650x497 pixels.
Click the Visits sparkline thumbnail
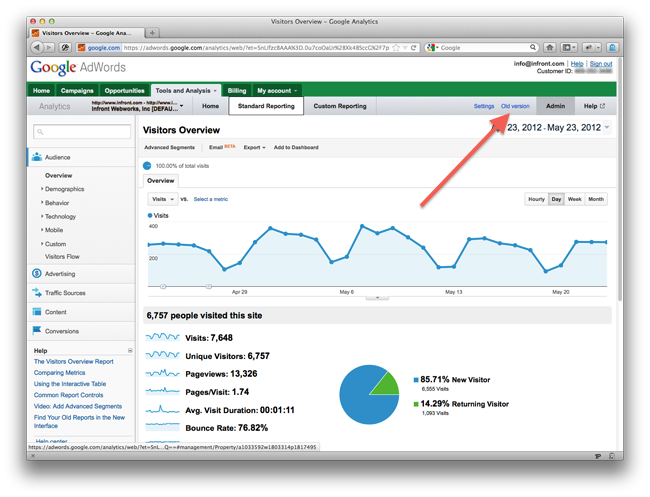click(162, 337)
